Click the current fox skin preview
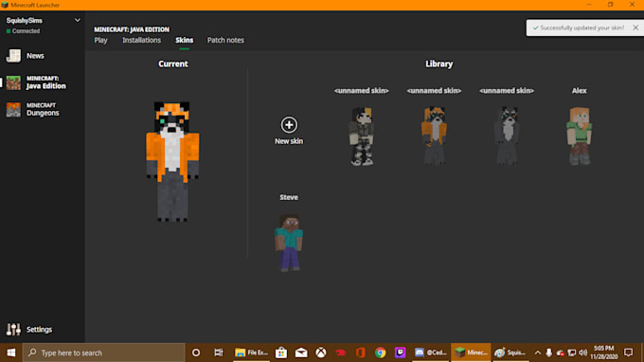644x362 pixels. coord(172,161)
